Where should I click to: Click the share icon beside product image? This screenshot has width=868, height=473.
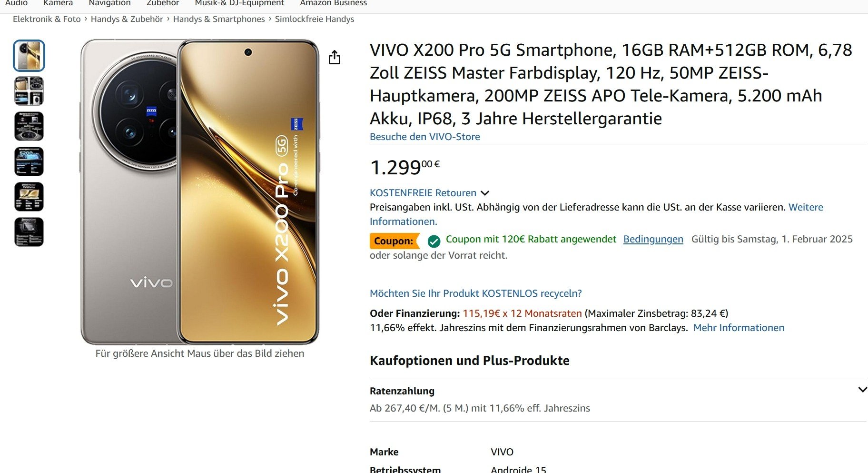pyautogui.click(x=335, y=58)
